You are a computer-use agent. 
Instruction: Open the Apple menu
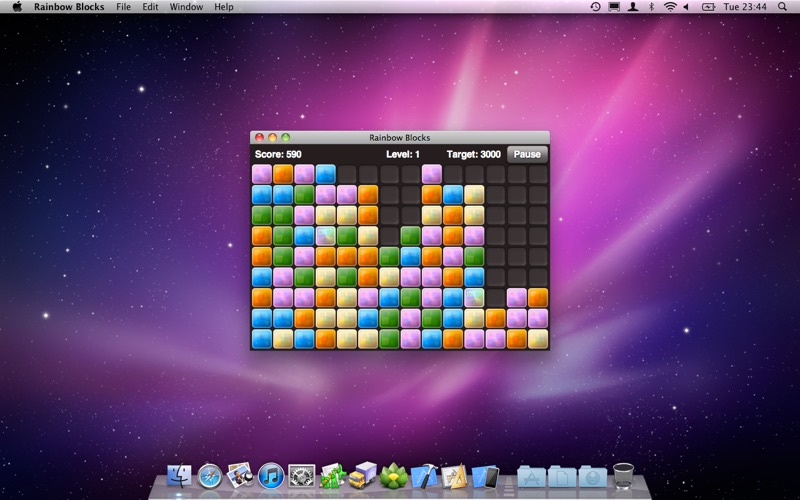click(17, 7)
